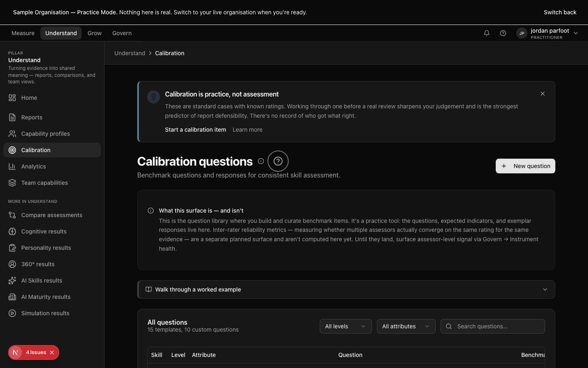Dismiss the Calibration is practice banner
Image resolution: width=588 pixels, height=368 pixels.
click(x=543, y=94)
